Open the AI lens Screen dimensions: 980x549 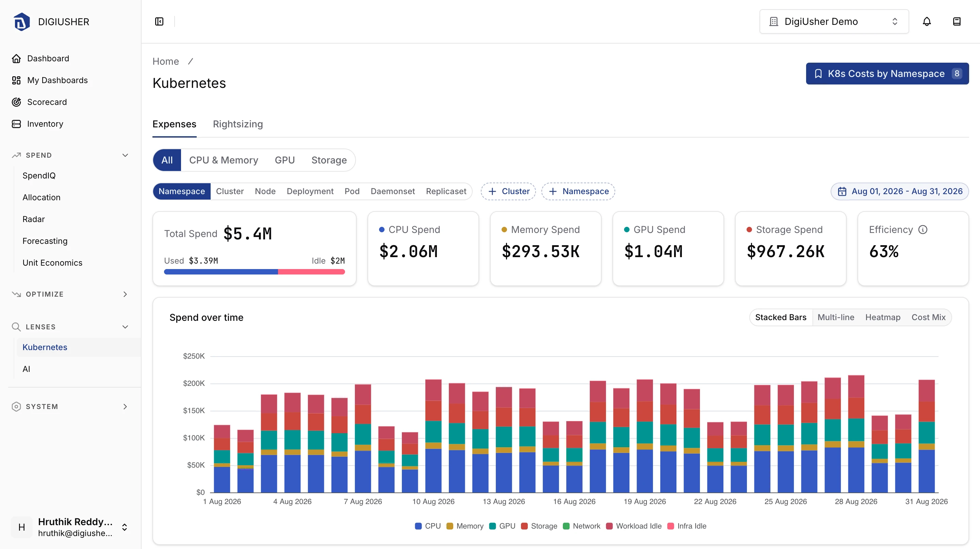[x=26, y=369]
